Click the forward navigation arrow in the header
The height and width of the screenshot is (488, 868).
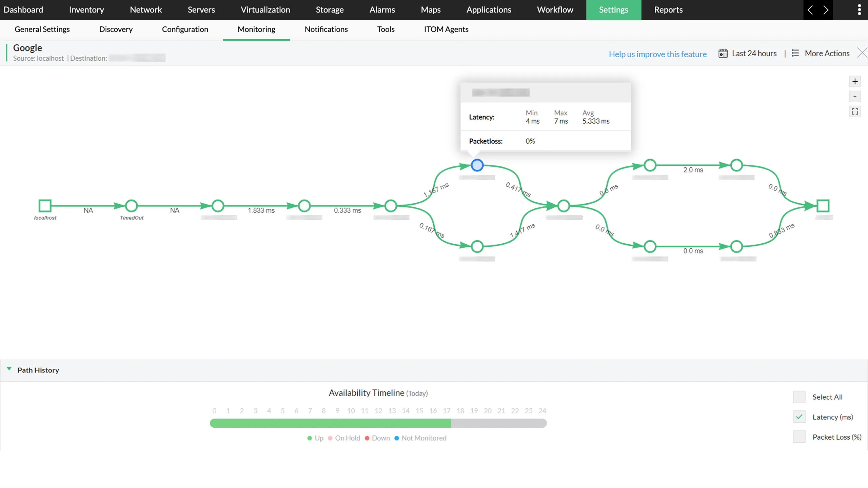tap(826, 10)
